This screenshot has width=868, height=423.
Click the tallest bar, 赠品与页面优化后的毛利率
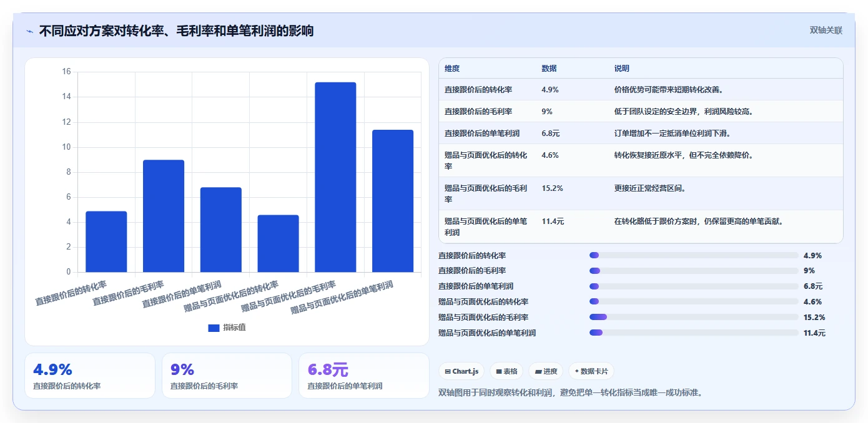335,177
